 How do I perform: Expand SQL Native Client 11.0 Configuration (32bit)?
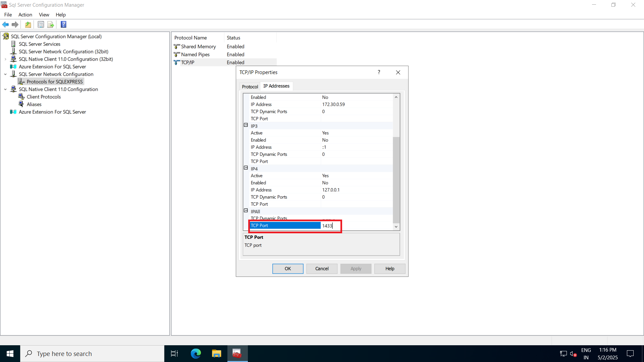click(5, 59)
